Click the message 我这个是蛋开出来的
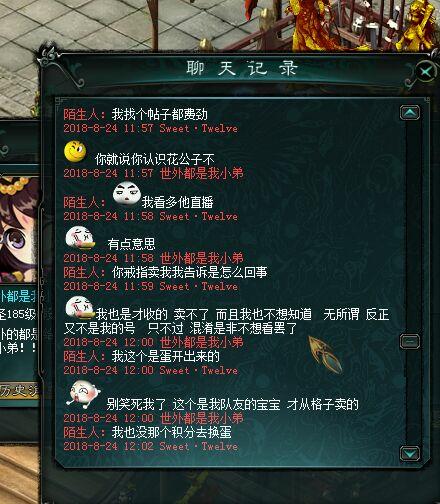The height and width of the screenshot is (504, 440). [x=166, y=357]
